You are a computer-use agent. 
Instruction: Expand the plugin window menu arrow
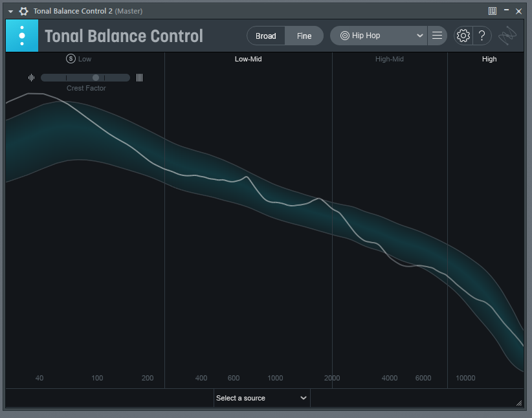(x=10, y=12)
